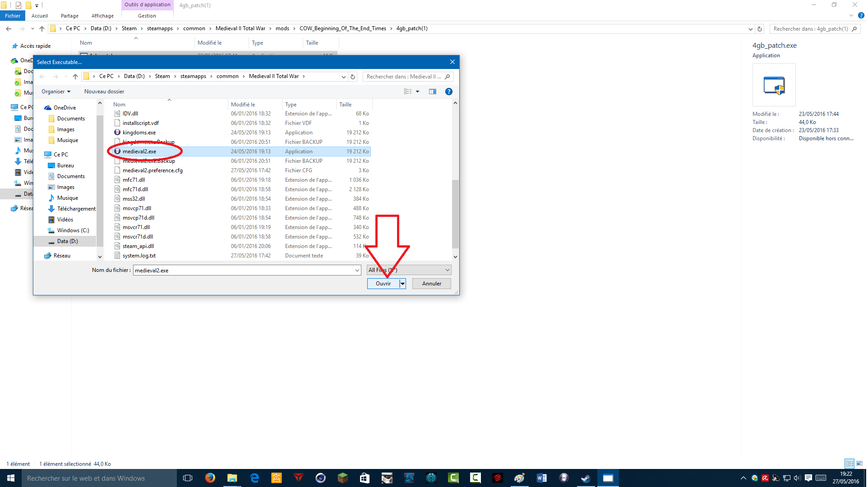Open the Fichier menu tab
Viewport: 868px width, 487px height.
[x=13, y=16]
